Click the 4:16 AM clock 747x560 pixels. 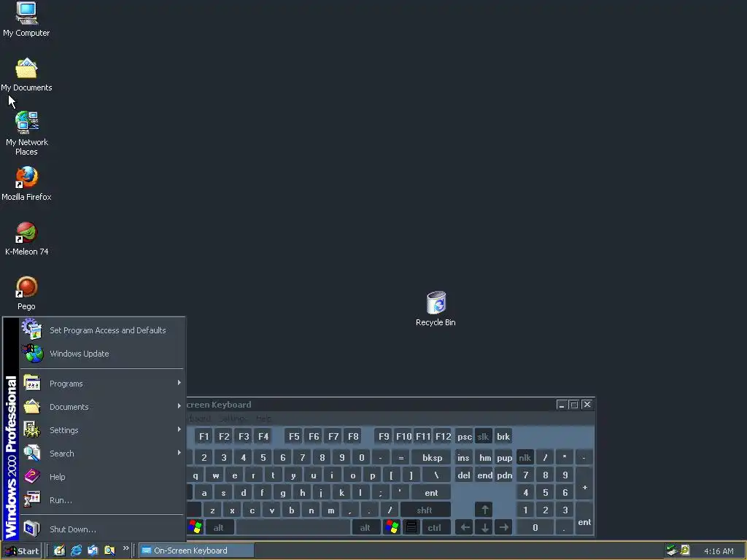coord(719,551)
